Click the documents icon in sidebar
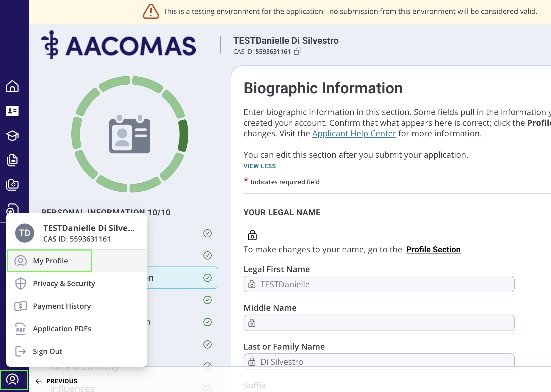 point(12,160)
